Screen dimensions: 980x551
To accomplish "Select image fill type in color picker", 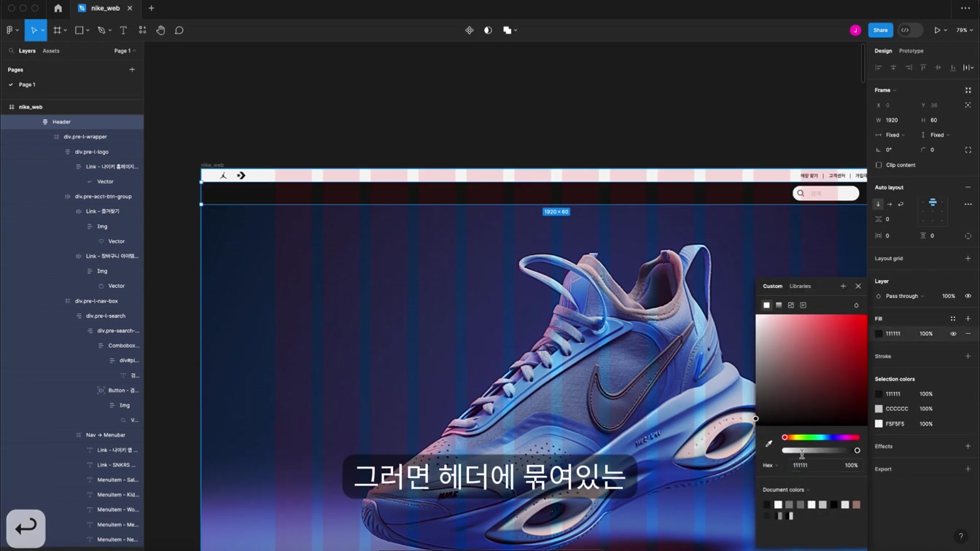I will pyautogui.click(x=791, y=305).
